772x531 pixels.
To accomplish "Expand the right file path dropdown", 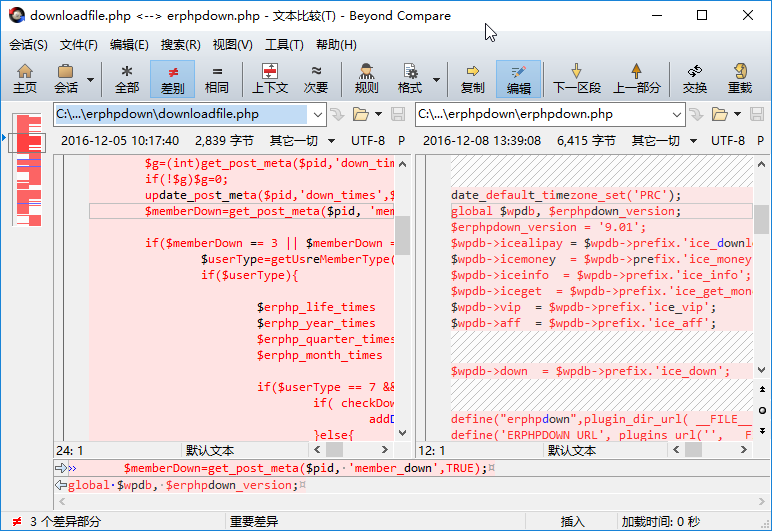I will pyautogui.click(x=677, y=115).
